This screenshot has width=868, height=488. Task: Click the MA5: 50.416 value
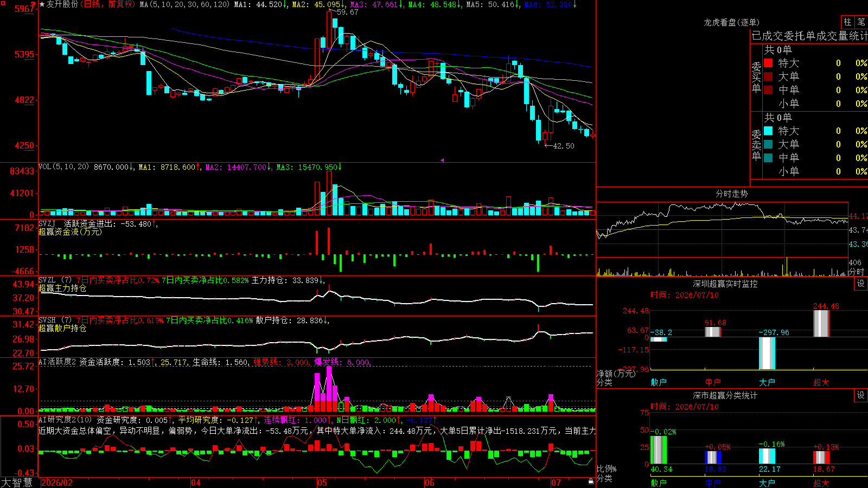point(492,4)
